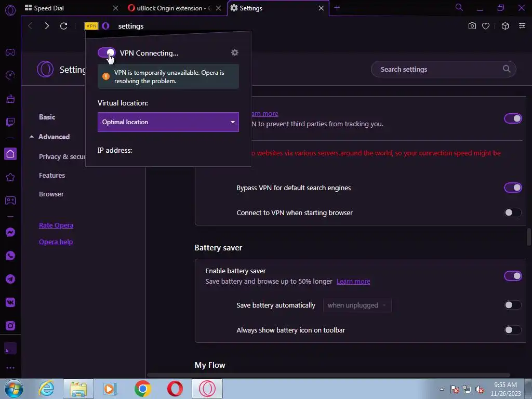This screenshot has height=399, width=532.
Task: Launch Google Chrome from taskbar
Action: (143, 389)
